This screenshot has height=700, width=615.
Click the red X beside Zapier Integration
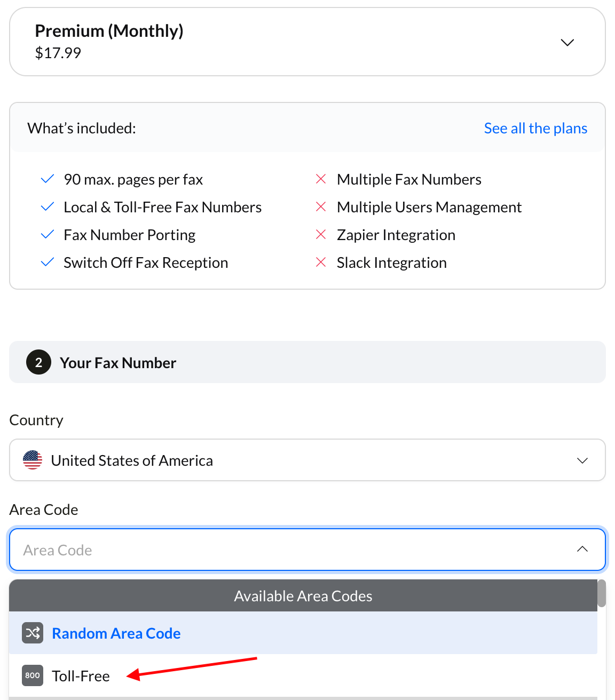click(321, 235)
